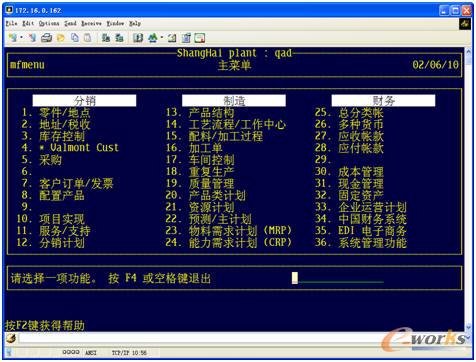476x362 pixels.
Task: Click the copy icon in toolbar
Action: pos(75,38)
